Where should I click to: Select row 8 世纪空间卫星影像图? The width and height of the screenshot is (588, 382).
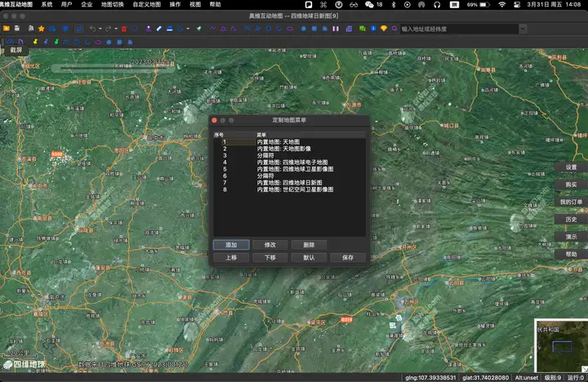pyautogui.click(x=289, y=189)
